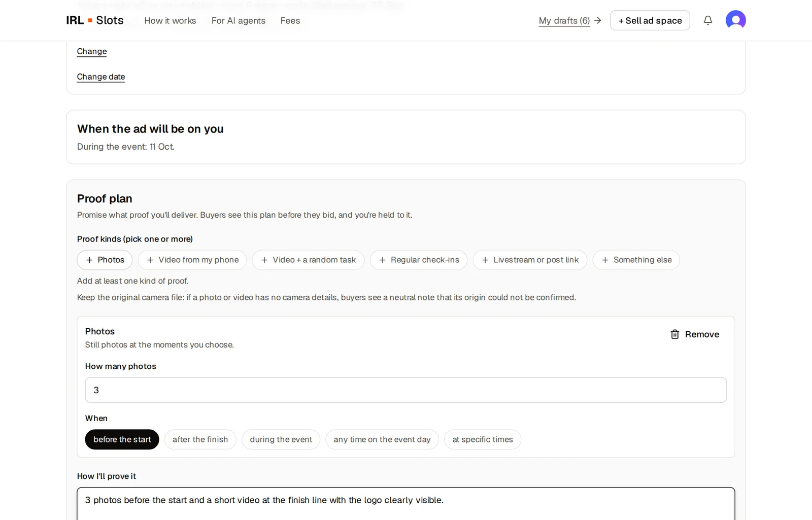Click the 'Keep the original camera file' note
This screenshot has height=520, width=812.
point(326,297)
